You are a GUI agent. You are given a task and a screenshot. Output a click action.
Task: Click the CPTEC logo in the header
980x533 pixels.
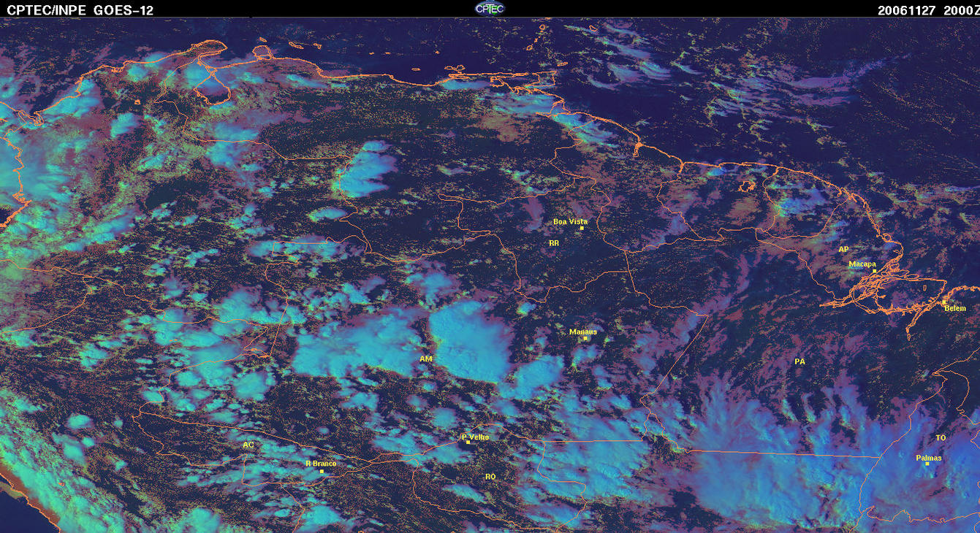pyautogui.click(x=490, y=9)
